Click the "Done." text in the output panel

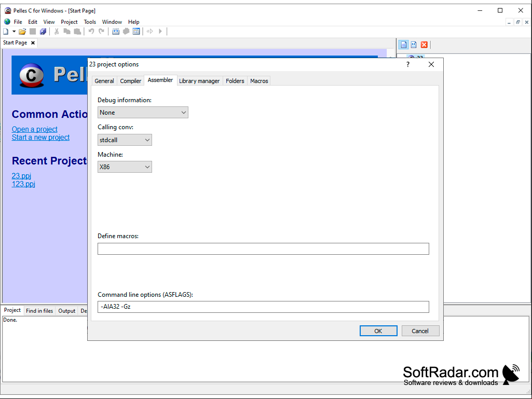[x=10, y=320]
